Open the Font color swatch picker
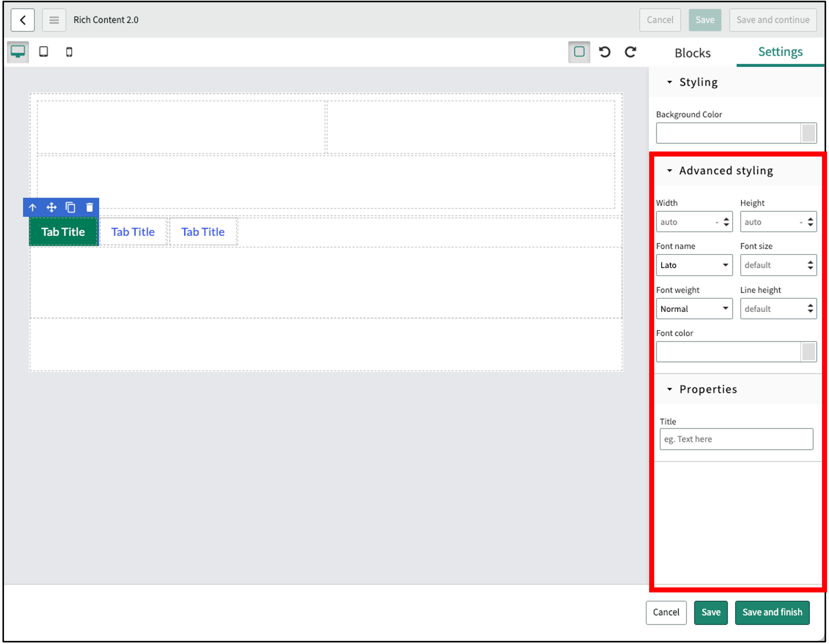Viewport: 829px width, 644px height. (808, 352)
